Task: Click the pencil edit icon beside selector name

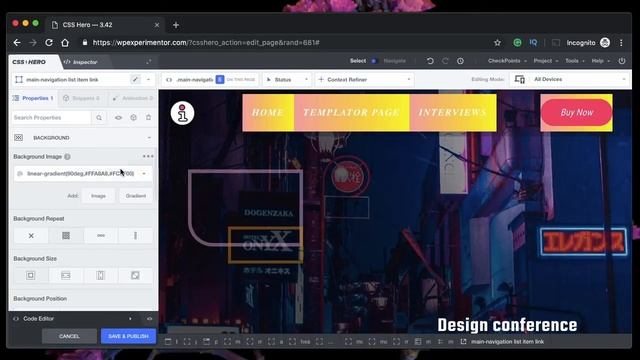Action: pyautogui.click(x=135, y=80)
